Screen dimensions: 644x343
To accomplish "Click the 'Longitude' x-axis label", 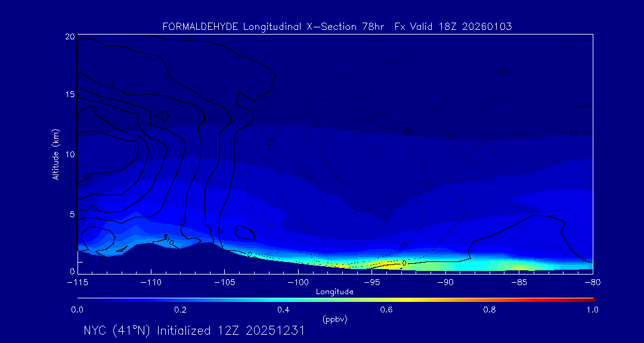I will pos(335,292).
